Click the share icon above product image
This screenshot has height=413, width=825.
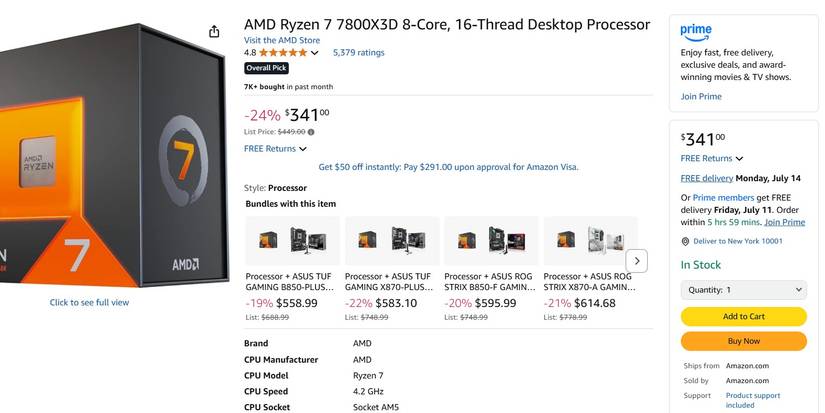(214, 32)
